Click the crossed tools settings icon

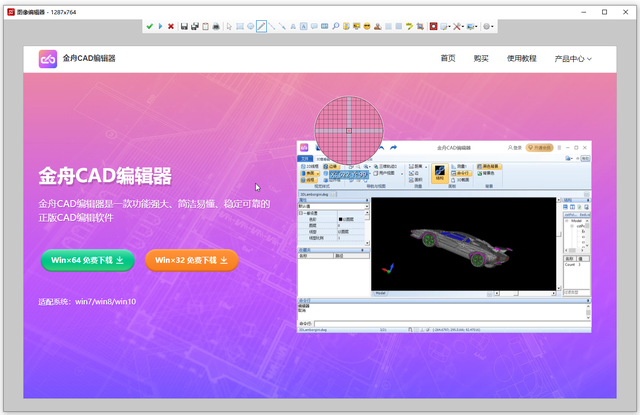pos(457,27)
